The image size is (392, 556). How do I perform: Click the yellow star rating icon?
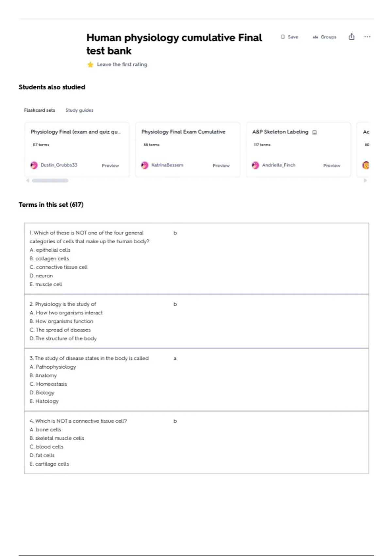(x=90, y=64)
